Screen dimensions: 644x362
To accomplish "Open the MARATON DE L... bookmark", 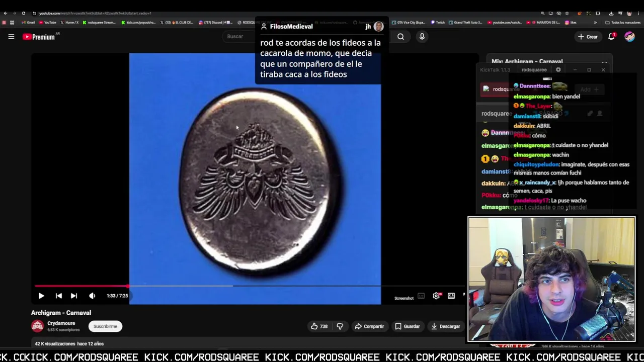I will click(544, 23).
